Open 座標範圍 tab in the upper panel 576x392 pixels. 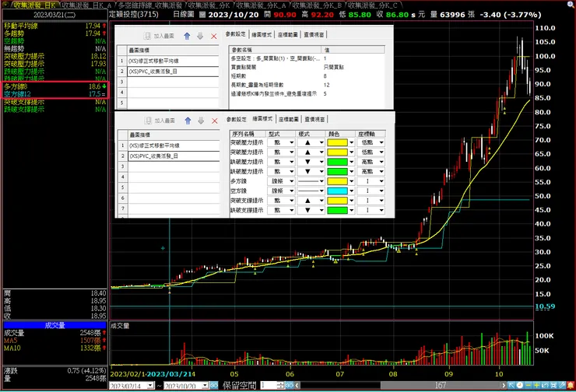[288, 34]
